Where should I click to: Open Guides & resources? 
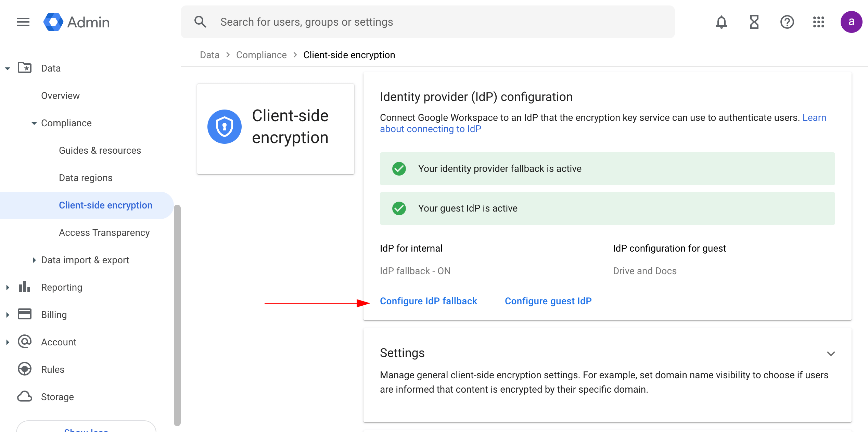[100, 151]
